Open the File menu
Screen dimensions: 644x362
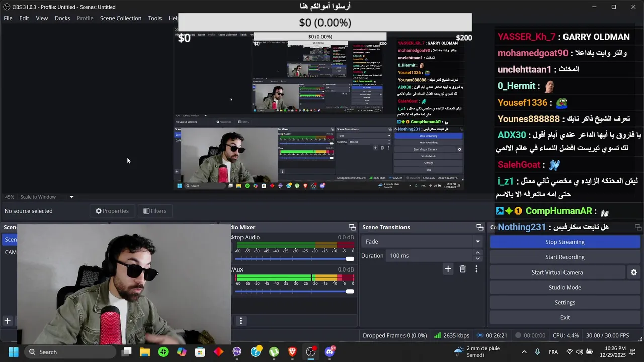pyautogui.click(x=8, y=18)
